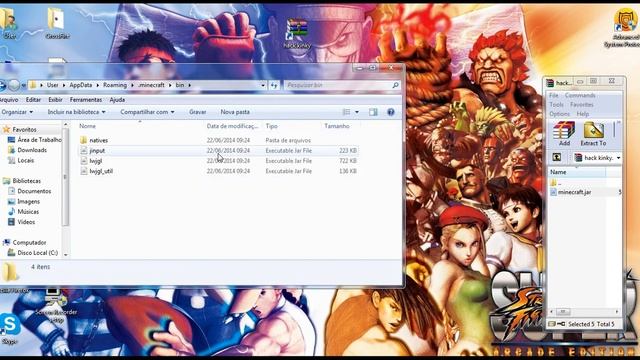Click the Gravar button
The width and height of the screenshot is (640, 360).
198,112
